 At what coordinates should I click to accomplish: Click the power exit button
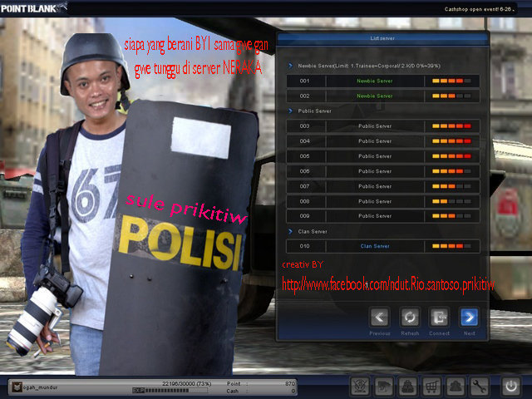pos(511,386)
